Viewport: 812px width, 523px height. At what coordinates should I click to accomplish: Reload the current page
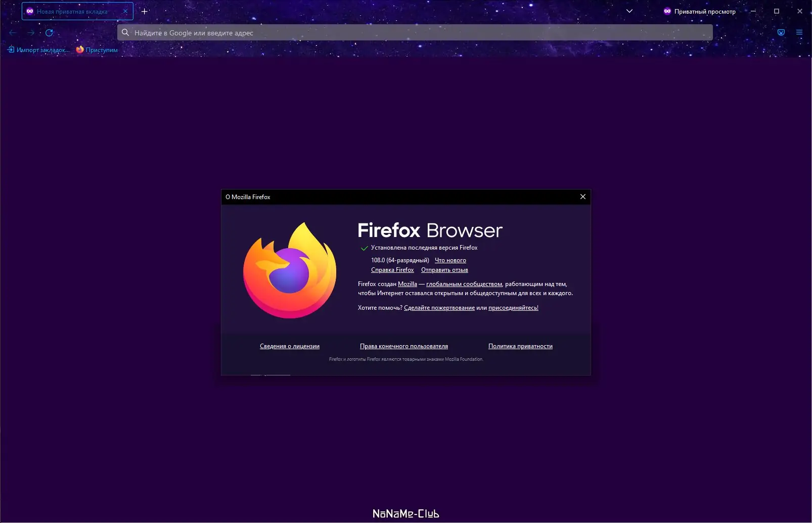49,33
